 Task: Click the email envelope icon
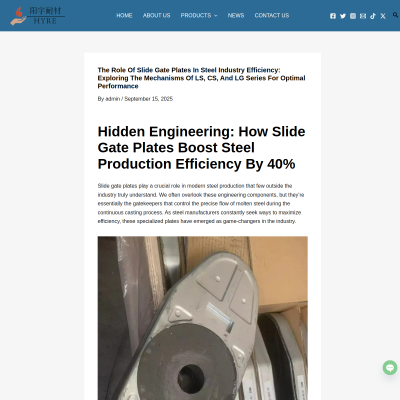(363, 16)
